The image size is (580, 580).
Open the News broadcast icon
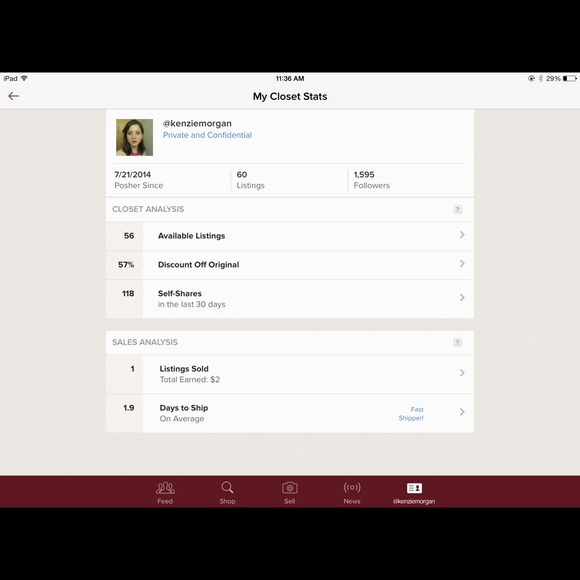tap(352, 488)
